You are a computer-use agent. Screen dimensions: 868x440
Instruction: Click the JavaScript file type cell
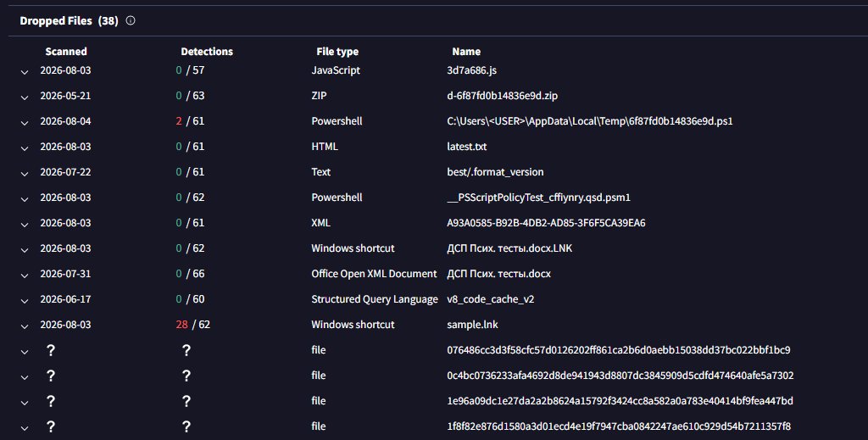coord(336,70)
